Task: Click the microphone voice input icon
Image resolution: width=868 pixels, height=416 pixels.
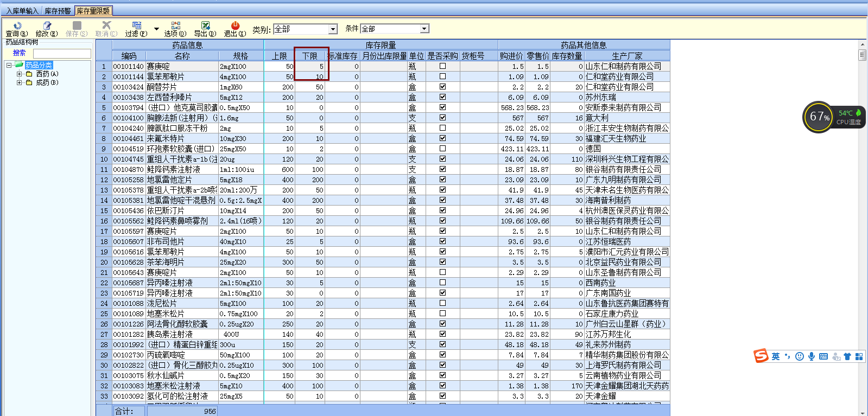Action: [x=812, y=356]
